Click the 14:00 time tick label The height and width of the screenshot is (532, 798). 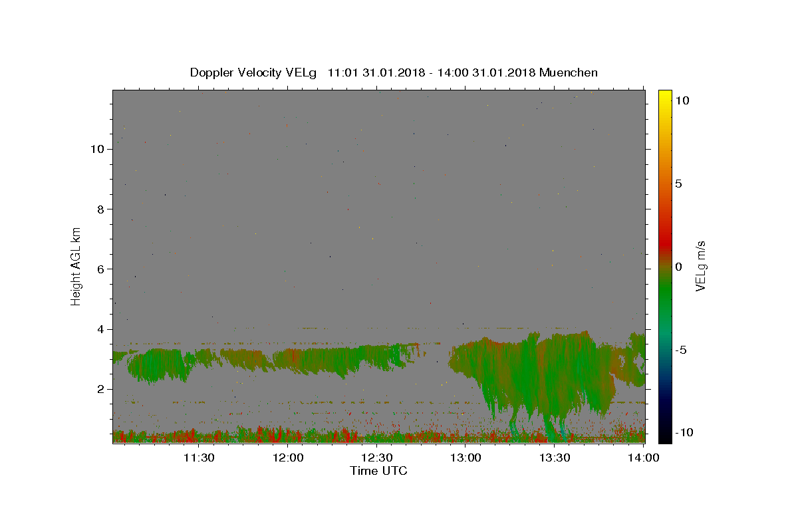pyautogui.click(x=644, y=458)
